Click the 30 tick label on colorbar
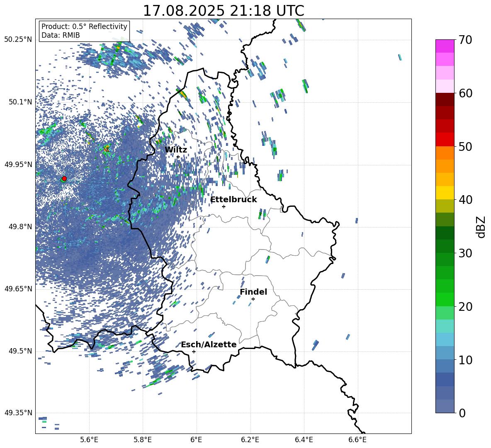Screen dimensions: 491x448 (x=465, y=253)
